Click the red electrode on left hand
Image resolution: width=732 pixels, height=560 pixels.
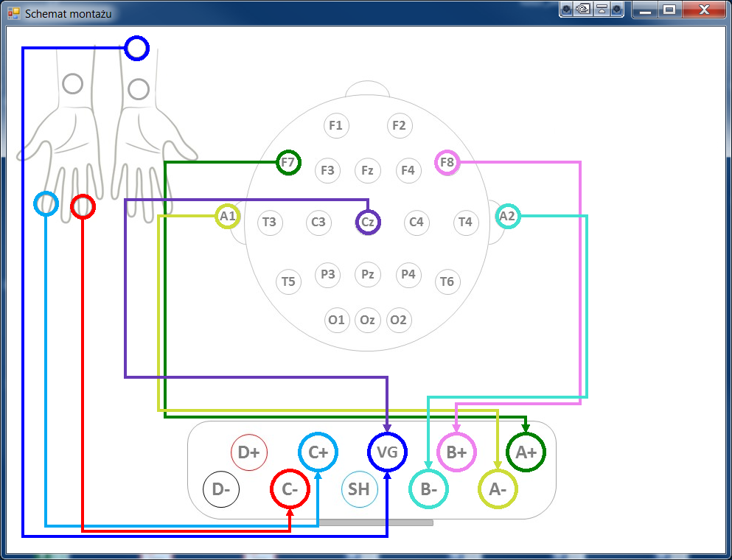tap(83, 206)
